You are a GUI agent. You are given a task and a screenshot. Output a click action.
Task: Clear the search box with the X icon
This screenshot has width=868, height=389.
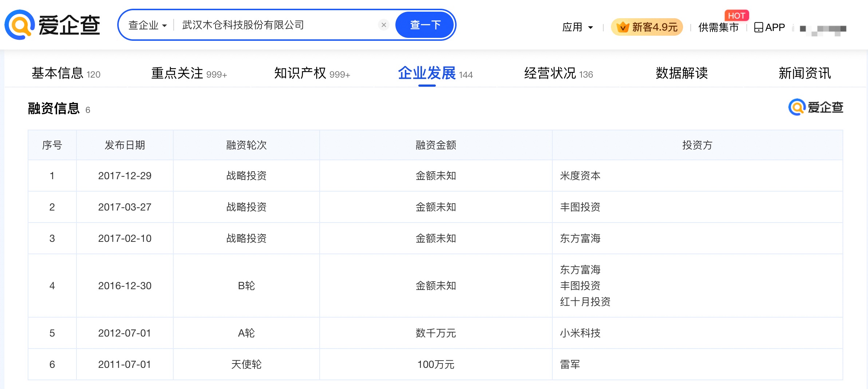click(x=384, y=25)
